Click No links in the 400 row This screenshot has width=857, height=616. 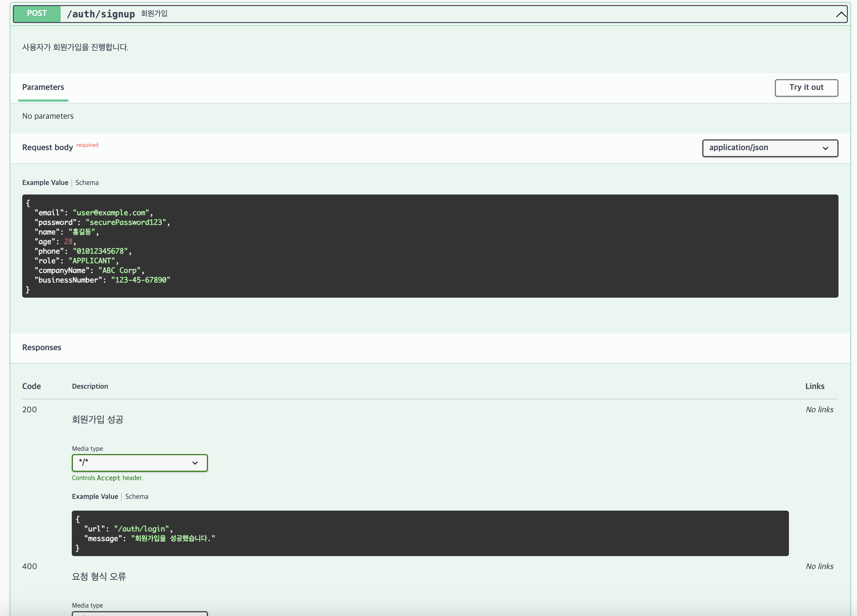coord(819,566)
